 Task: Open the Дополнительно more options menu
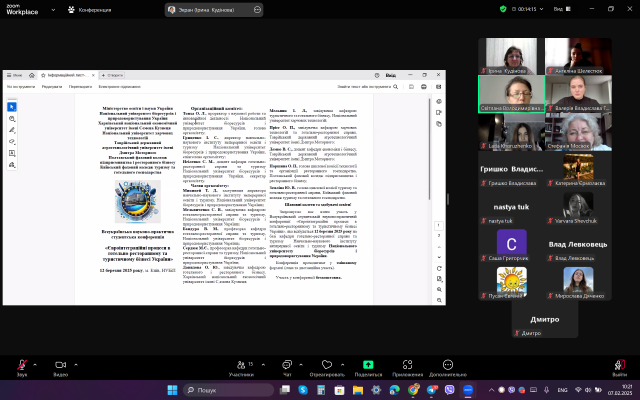[x=449, y=364]
